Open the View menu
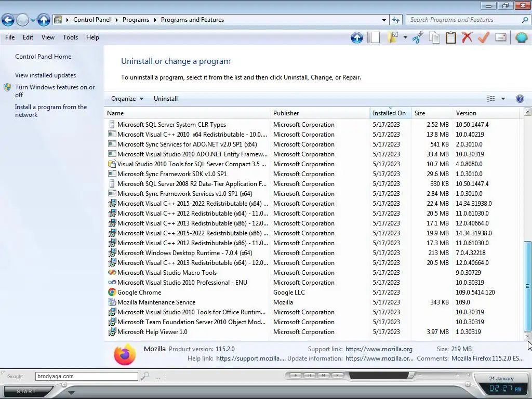 coord(48,37)
